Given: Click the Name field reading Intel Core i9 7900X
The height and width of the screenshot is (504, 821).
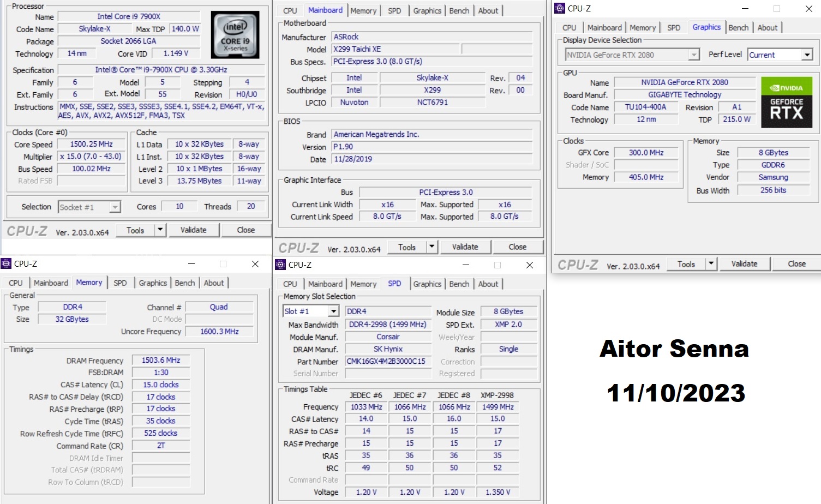Looking at the screenshot, I should coord(129,16).
